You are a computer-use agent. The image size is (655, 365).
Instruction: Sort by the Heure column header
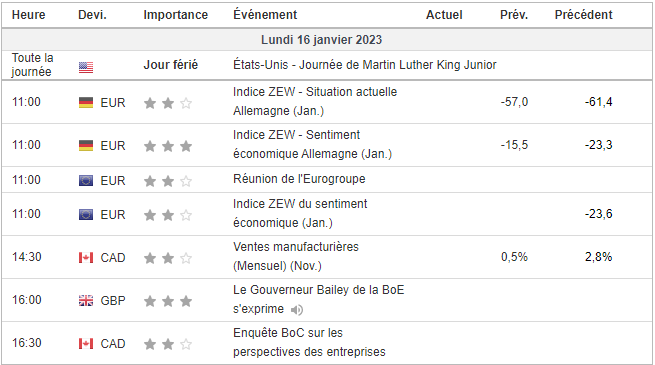click(x=28, y=15)
